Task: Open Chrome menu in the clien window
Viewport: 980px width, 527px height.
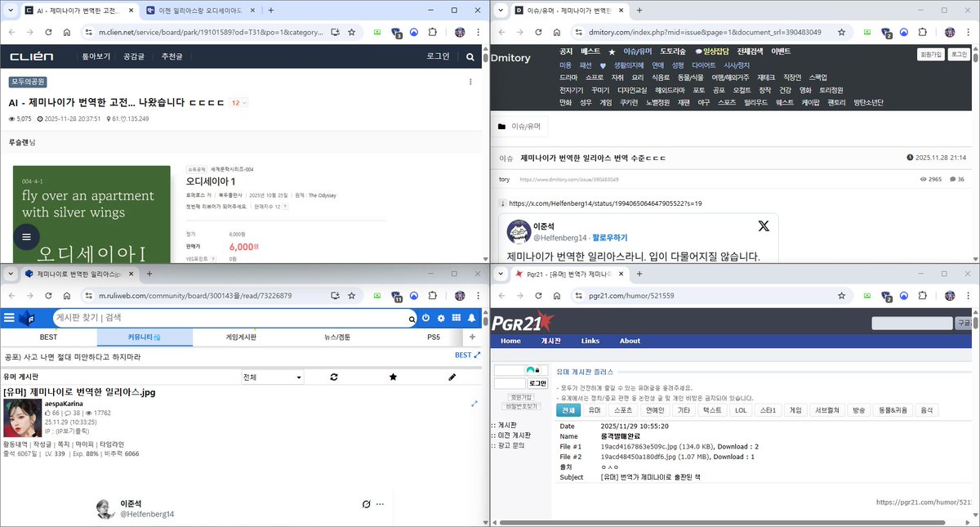Action: coord(479,32)
